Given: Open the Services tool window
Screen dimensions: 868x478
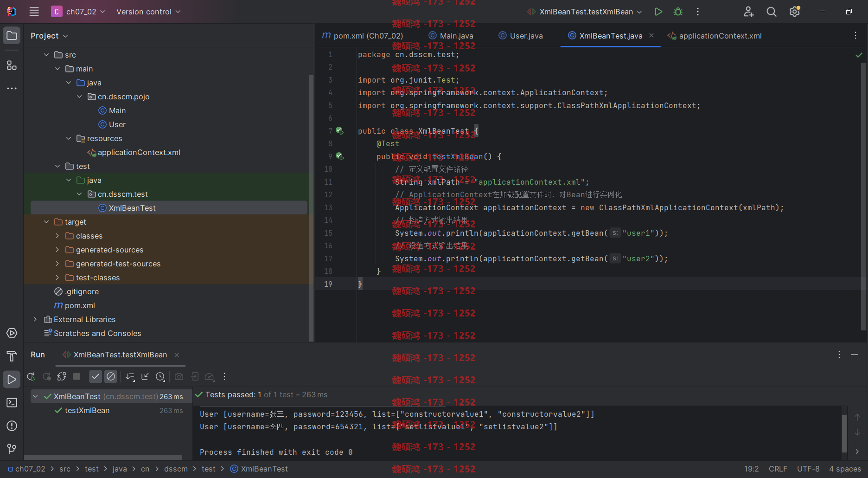Looking at the screenshot, I should (12, 333).
